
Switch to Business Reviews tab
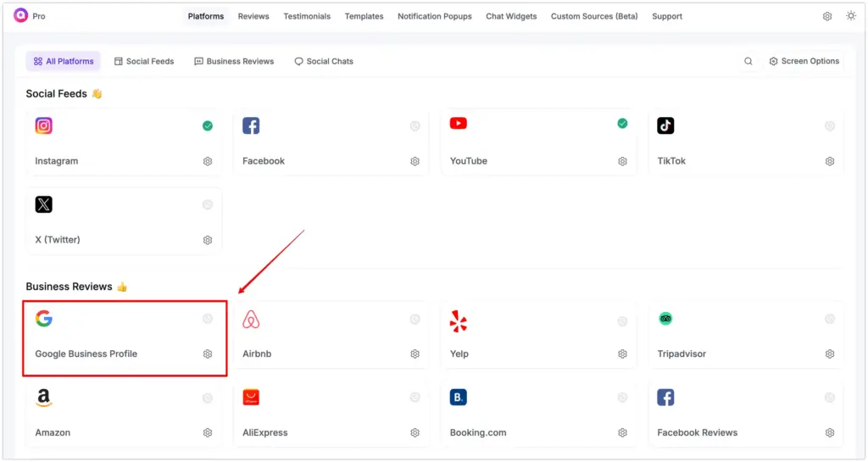pos(234,61)
